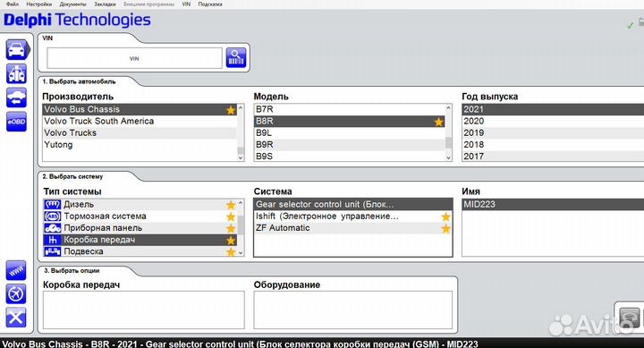Screen dimensions: 644x348
Task: Select the truck vehicle type icon
Action: pyautogui.click(x=16, y=73)
